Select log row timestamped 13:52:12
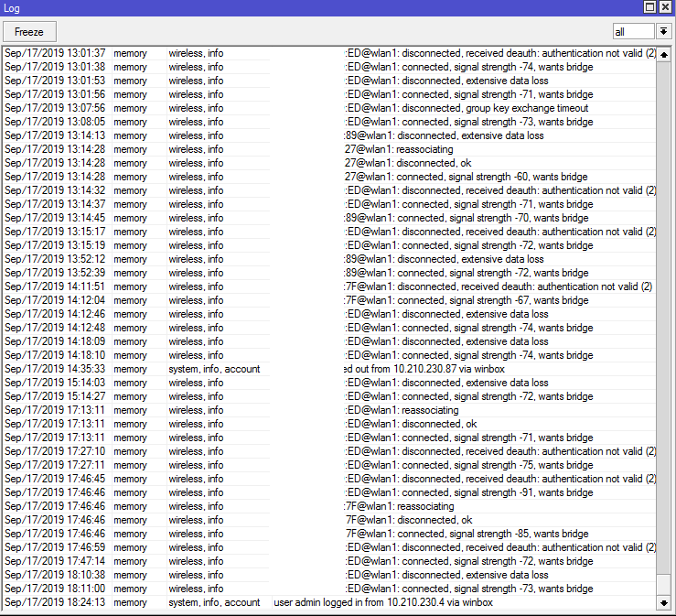676x616 pixels. point(330,259)
